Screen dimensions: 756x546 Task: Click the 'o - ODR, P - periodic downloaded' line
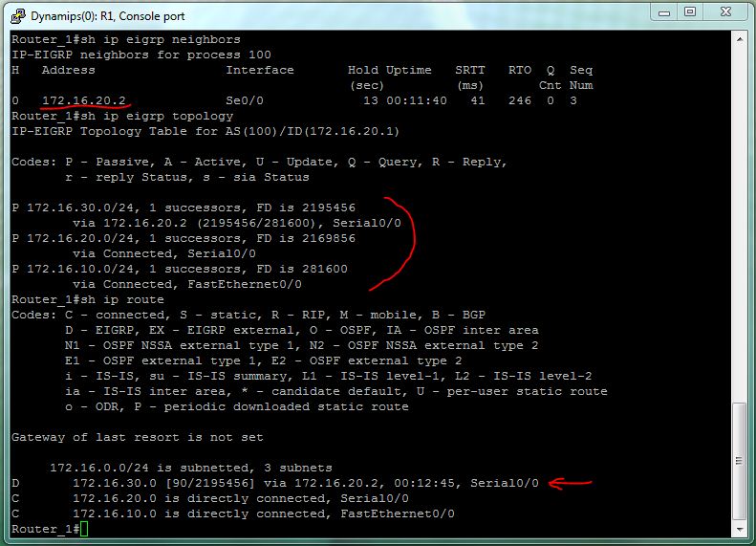click(x=237, y=406)
